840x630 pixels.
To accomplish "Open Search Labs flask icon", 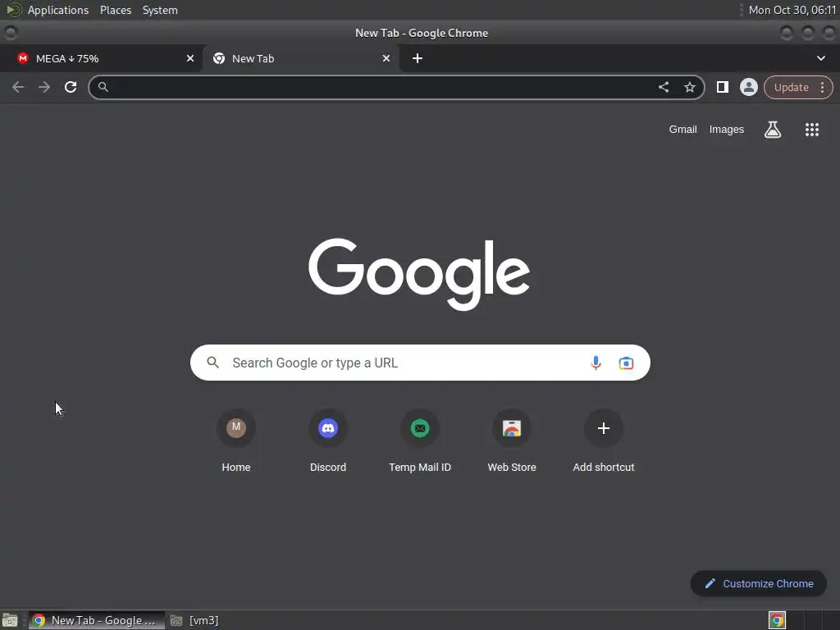I will click(773, 129).
